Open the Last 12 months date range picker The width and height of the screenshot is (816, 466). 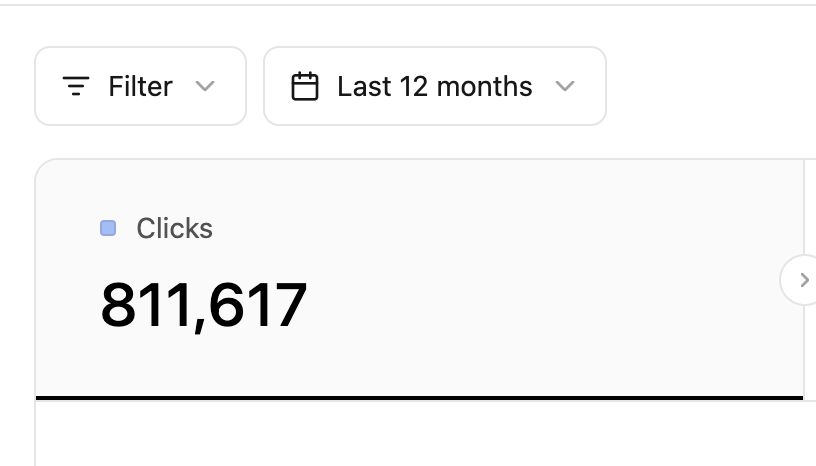pyautogui.click(x=435, y=86)
